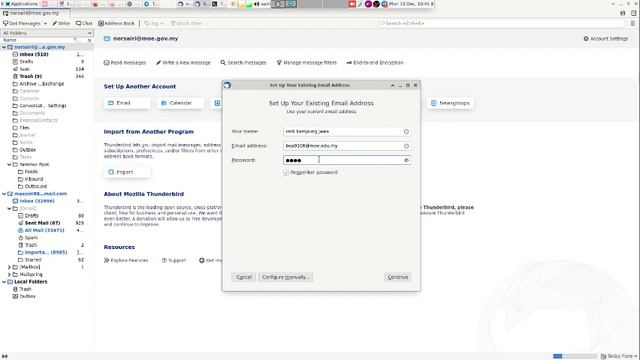The width and height of the screenshot is (640, 360).
Task: Open Explore Features resource link
Action: [126, 260]
